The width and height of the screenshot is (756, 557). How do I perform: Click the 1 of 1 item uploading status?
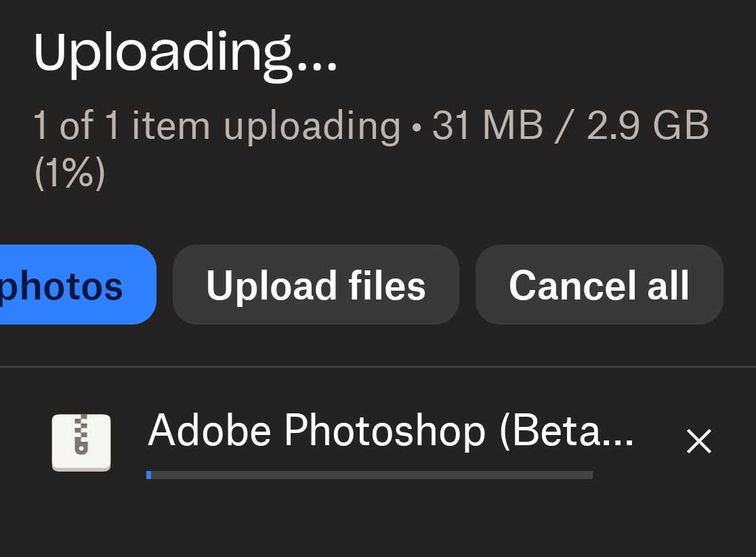pos(217,126)
